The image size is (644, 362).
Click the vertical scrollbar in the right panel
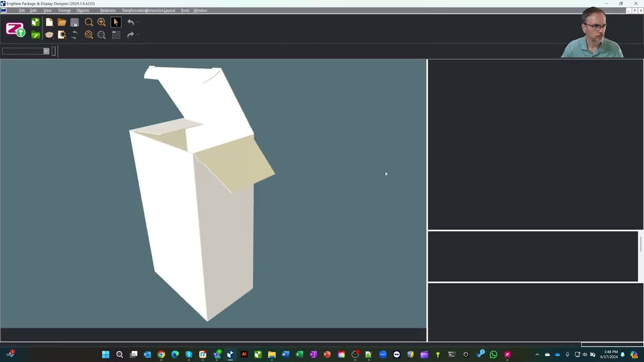pyautogui.click(x=640, y=256)
